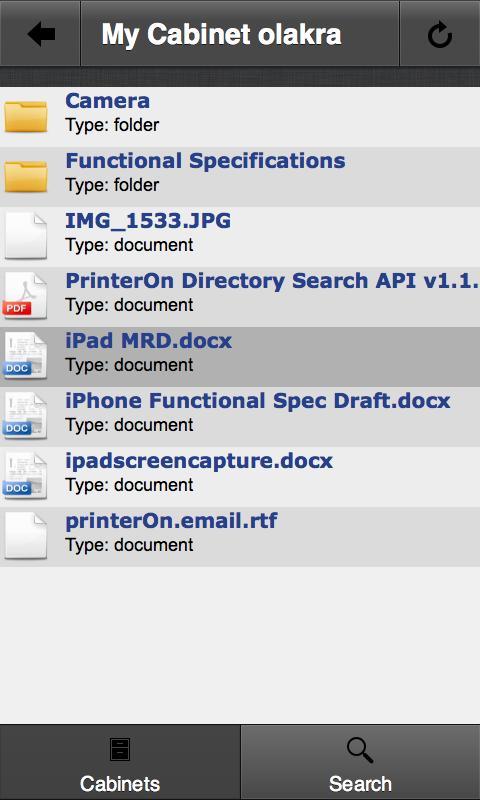Viewport: 480px width, 800px height.
Task: Open the printerOn.email.rtf file
Action: [x=171, y=521]
